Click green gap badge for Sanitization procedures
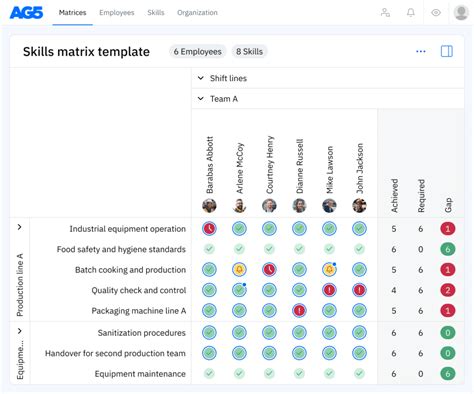The image size is (474, 394). click(448, 332)
